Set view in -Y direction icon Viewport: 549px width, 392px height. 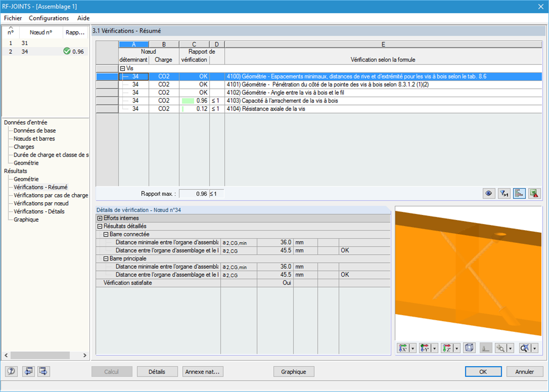[425, 348]
